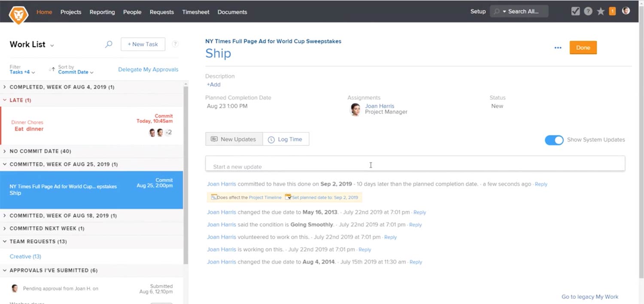Reply to the committed Sep 2, 2019 update
The width and height of the screenshot is (644, 304).
(541, 184)
